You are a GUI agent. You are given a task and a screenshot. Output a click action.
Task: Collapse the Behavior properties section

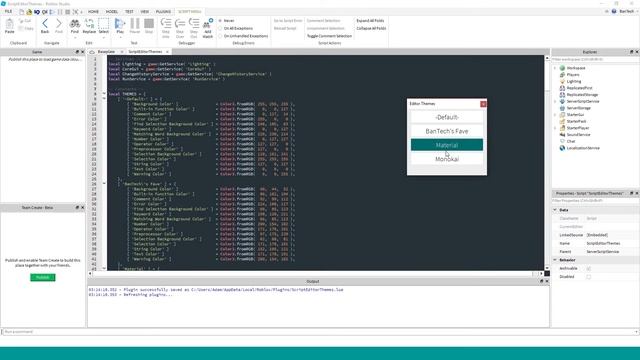tap(555, 260)
